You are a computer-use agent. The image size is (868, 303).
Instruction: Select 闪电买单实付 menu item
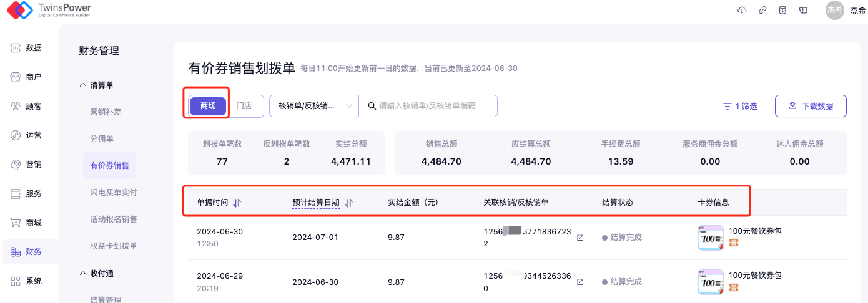[113, 192]
